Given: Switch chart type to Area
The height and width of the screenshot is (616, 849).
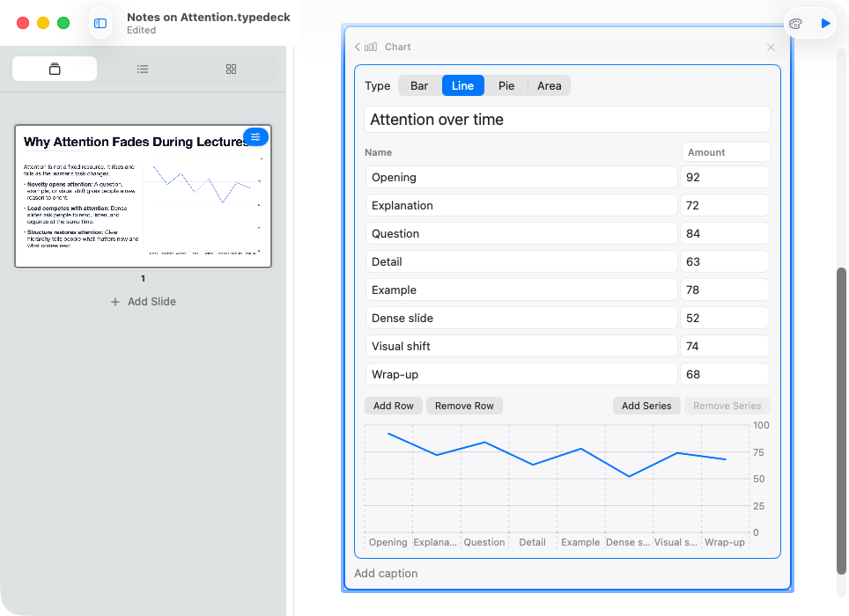Looking at the screenshot, I should (549, 85).
